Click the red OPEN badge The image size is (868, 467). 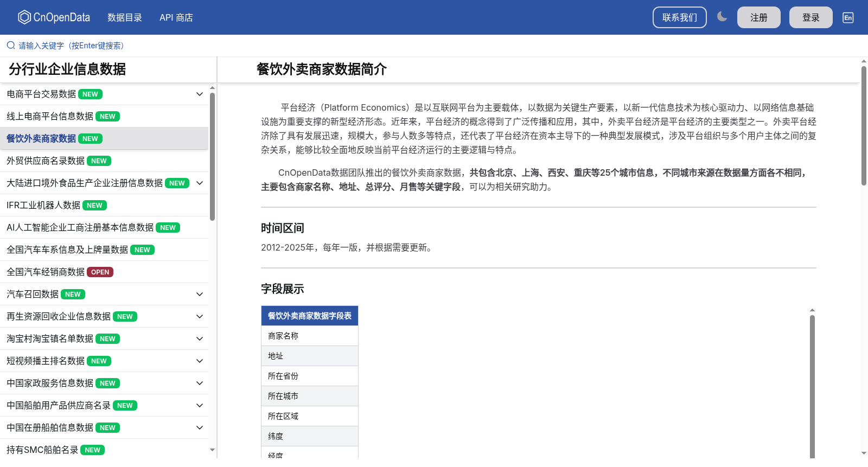100,272
